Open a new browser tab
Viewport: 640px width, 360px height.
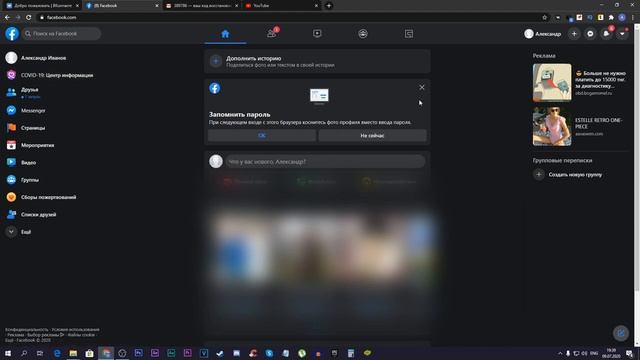coord(329,6)
